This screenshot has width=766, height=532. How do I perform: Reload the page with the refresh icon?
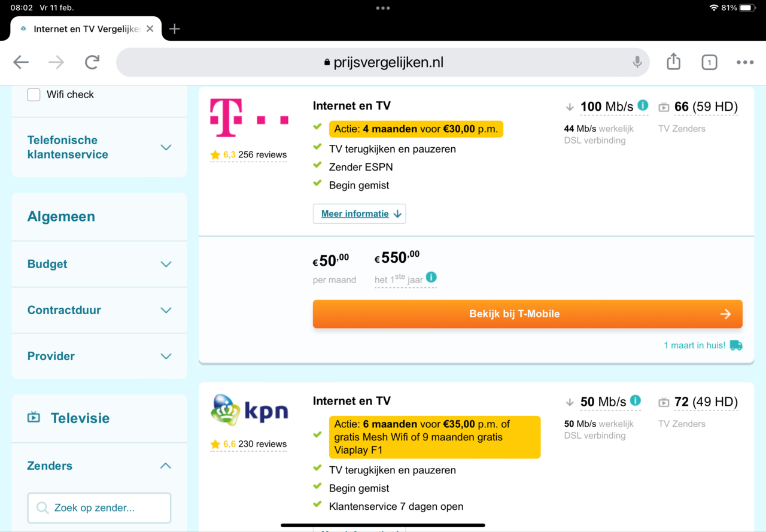tap(92, 62)
